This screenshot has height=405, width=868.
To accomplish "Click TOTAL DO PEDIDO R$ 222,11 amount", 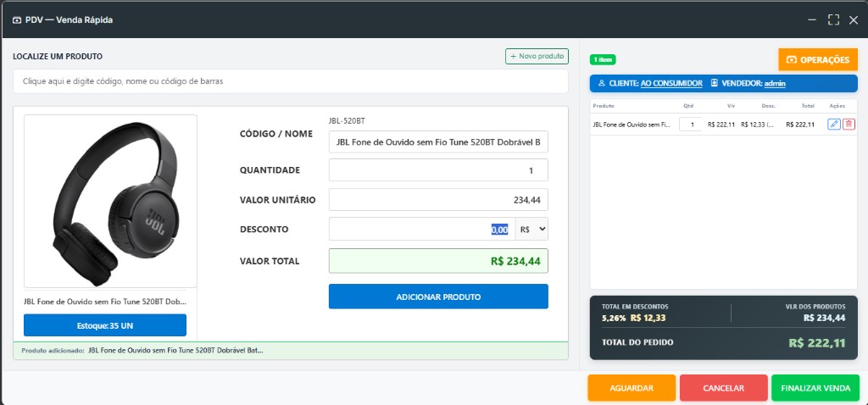I will coord(817,342).
